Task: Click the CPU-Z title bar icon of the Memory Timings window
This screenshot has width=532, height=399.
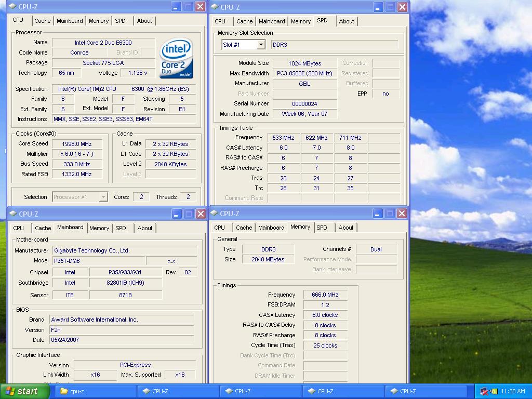Action: (215, 212)
